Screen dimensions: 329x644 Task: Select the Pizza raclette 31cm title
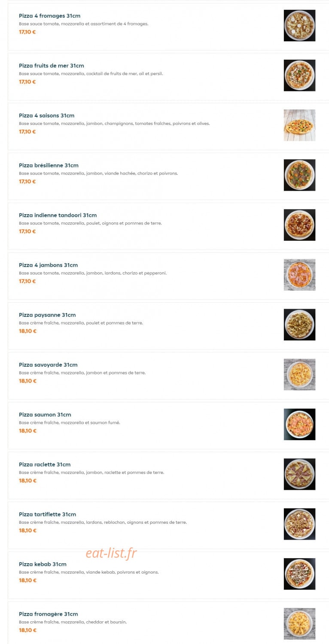[45, 465]
